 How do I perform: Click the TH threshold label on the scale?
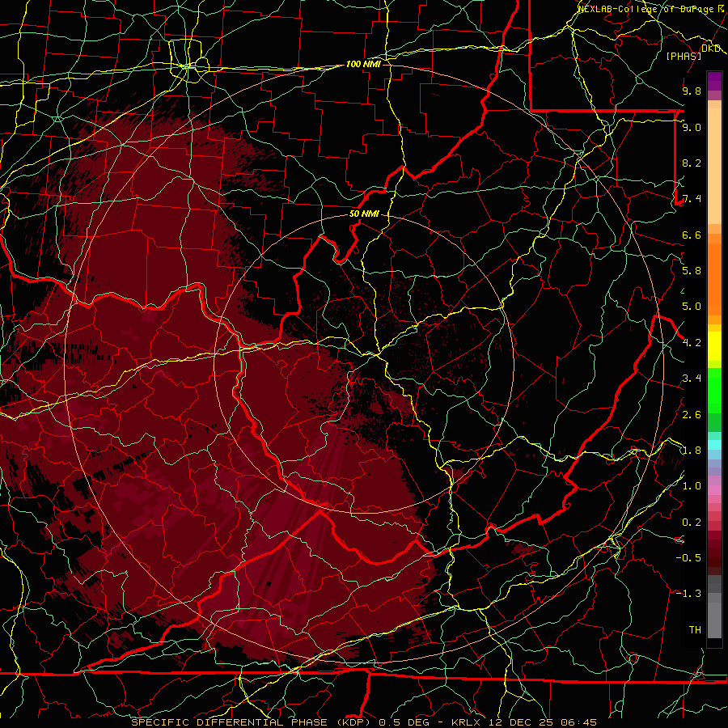(695, 630)
